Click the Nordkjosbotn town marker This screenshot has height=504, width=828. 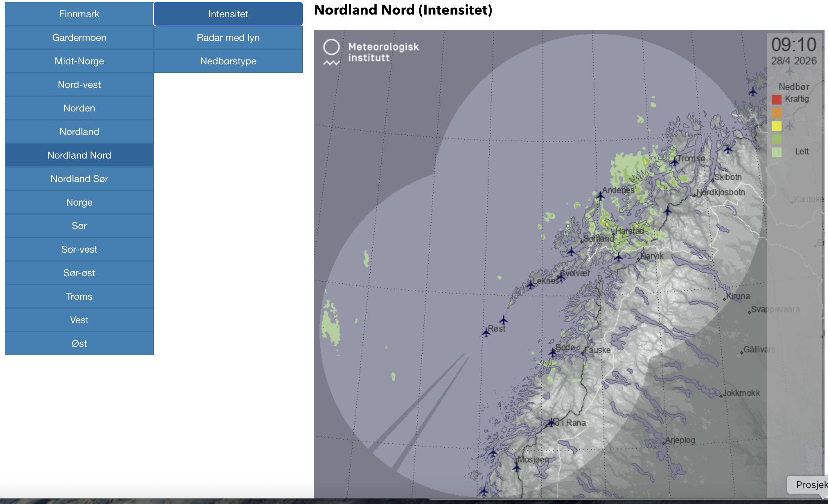pos(695,196)
